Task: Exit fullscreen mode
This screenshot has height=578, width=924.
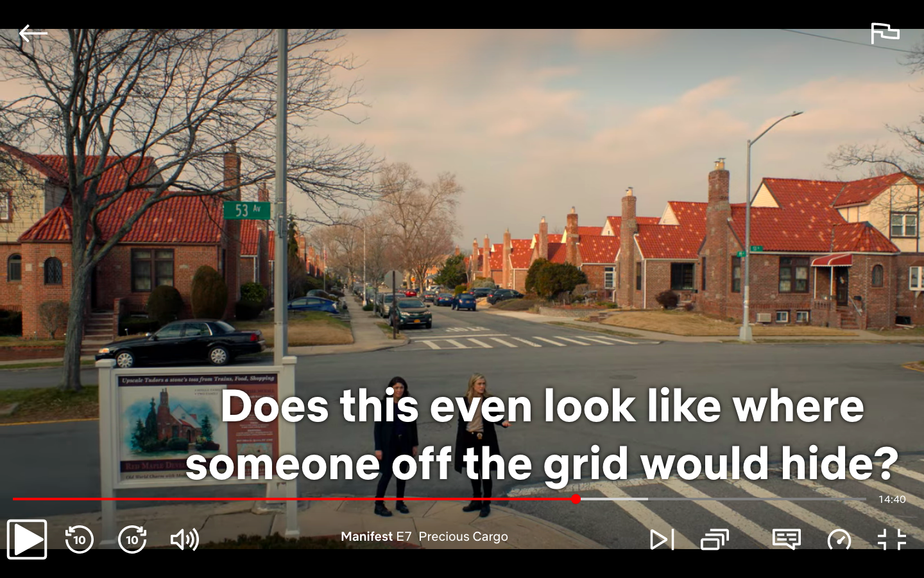Action: point(892,539)
